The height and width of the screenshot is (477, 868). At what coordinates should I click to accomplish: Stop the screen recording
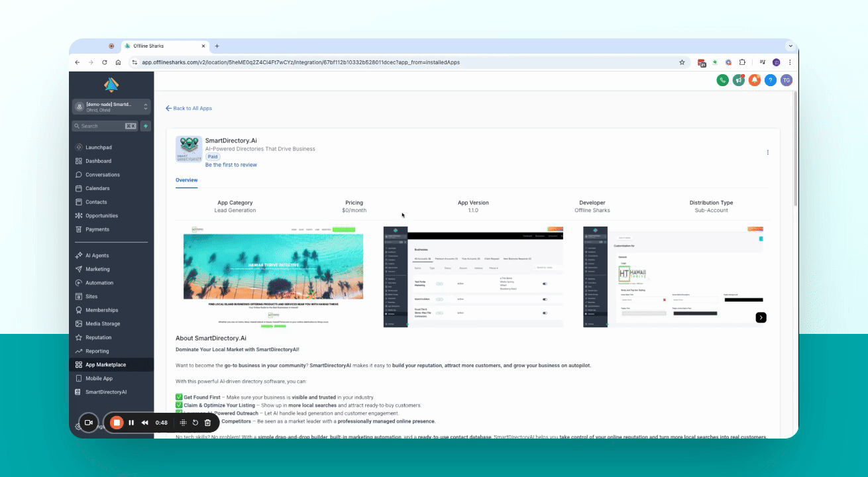coord(117,423)
